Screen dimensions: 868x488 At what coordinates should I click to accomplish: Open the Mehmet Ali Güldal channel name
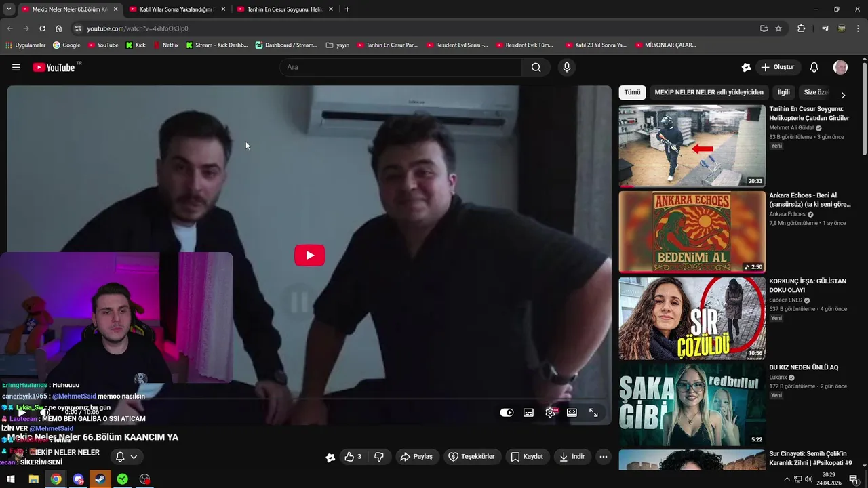click(791, 127)
